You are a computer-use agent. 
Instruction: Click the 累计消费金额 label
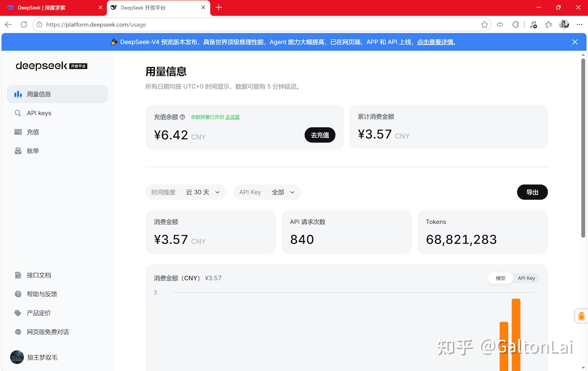[x=376, y=117]
